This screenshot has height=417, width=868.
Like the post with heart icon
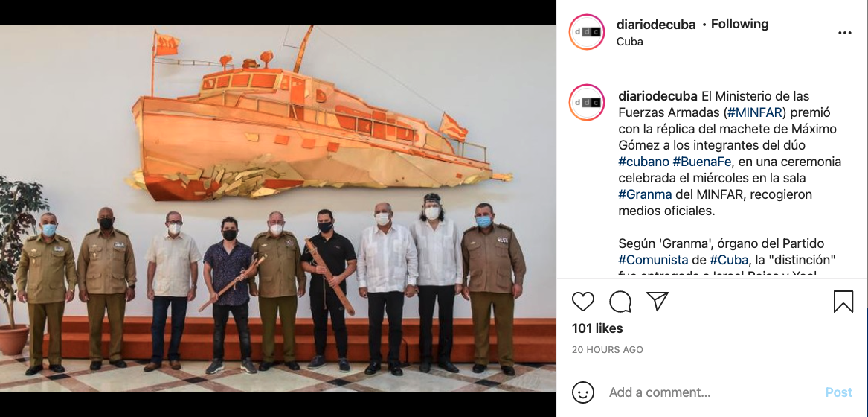[583, 302]
